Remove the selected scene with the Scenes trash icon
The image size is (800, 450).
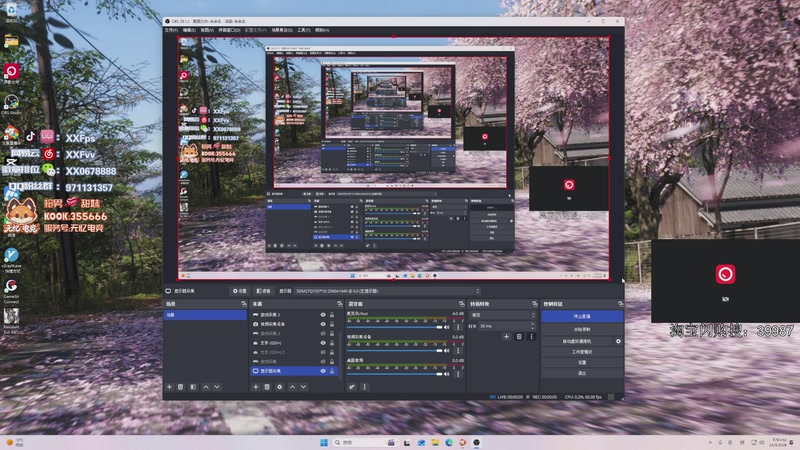click(180, 387)
